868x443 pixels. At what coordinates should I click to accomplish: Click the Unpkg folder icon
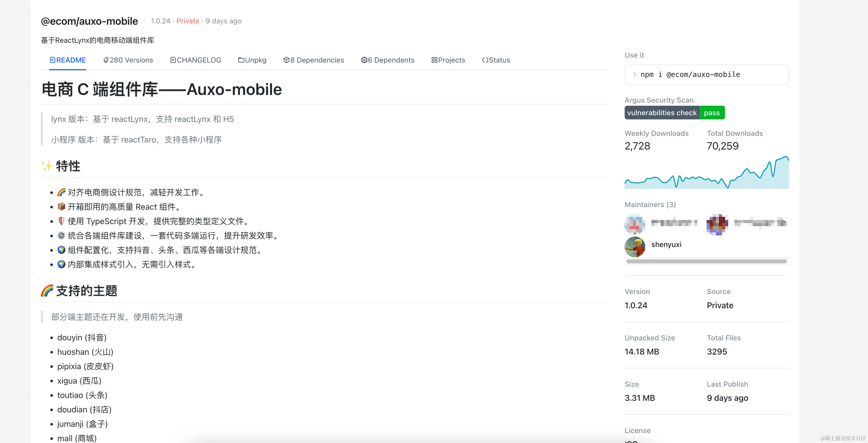pos(241,60)
